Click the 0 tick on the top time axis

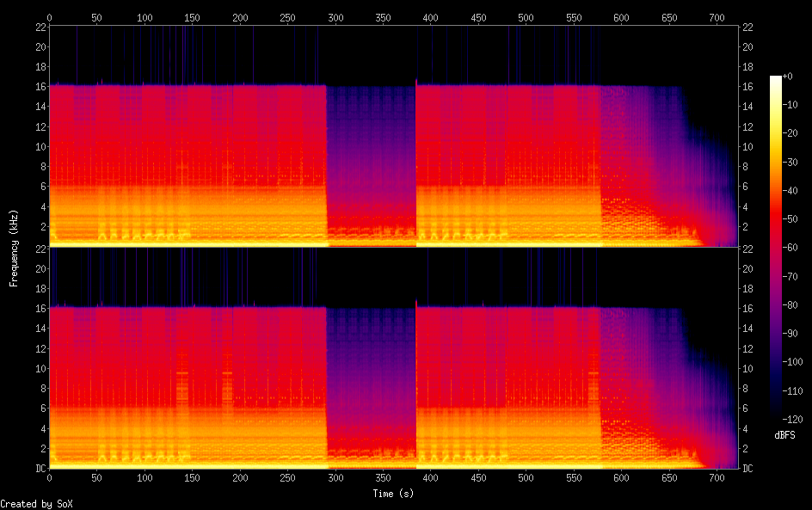49,17
